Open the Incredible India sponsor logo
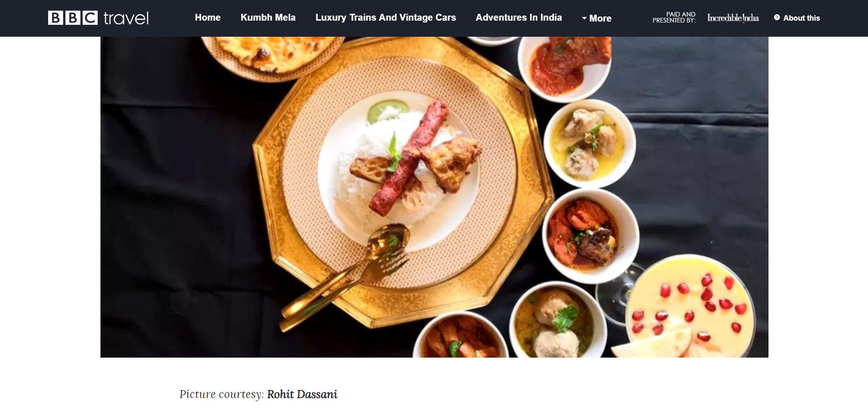The image size is (868, 415). pyautogui.click(x=733, y=18)
